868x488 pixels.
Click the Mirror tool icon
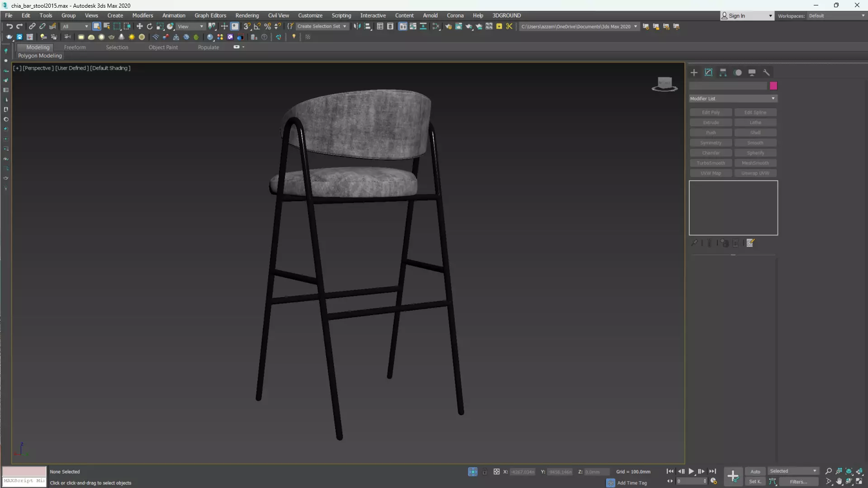pos(357,26)
